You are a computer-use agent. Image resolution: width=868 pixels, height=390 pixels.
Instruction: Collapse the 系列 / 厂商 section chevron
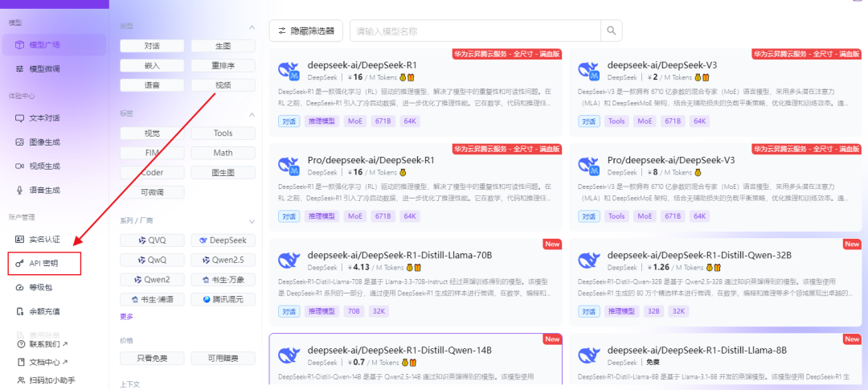pyautogui.click(x=252, y=222)
